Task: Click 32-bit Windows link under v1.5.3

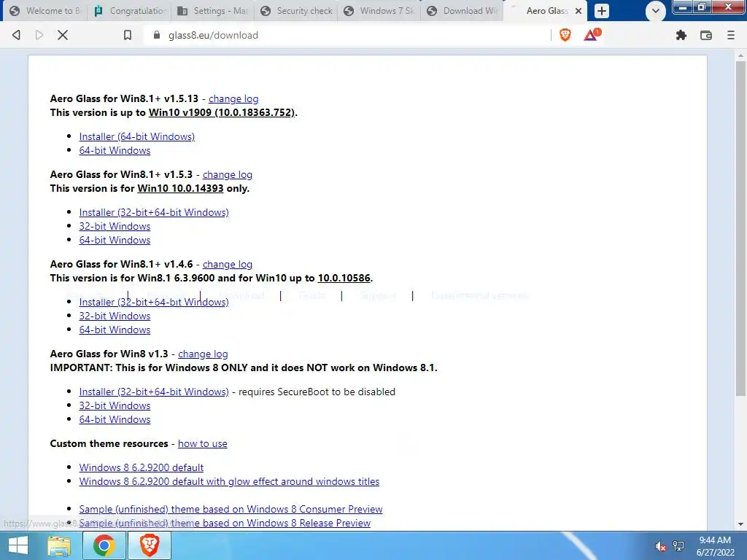Action: pyautogui.click(x=115, y=226)
